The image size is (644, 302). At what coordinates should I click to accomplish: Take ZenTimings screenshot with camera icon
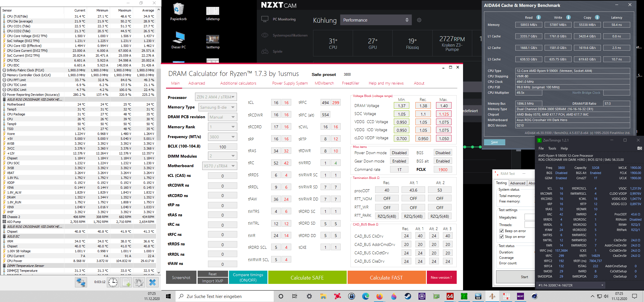click(639, 148)
